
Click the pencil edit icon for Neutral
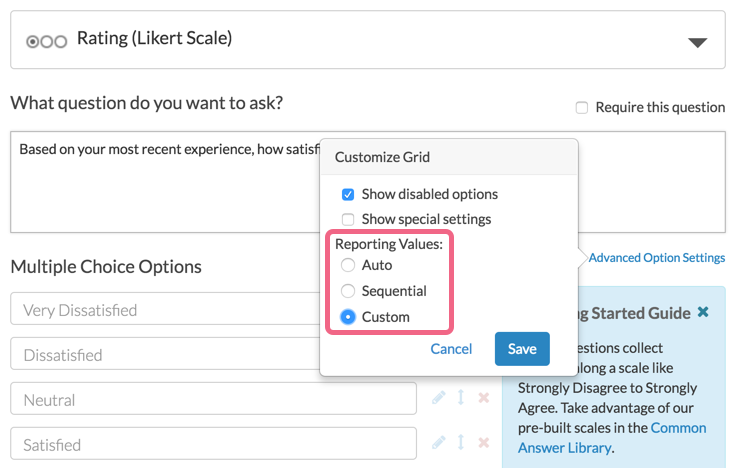(439, 398)
